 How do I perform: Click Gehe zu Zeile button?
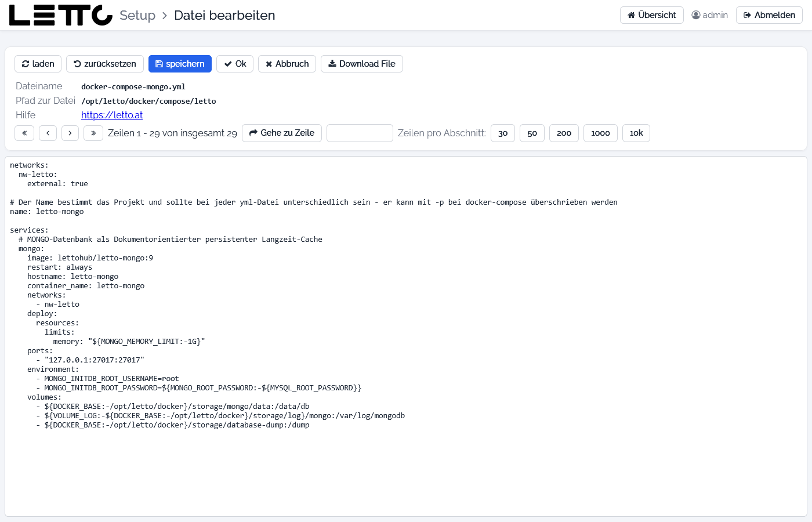click(x=282, y=133)
